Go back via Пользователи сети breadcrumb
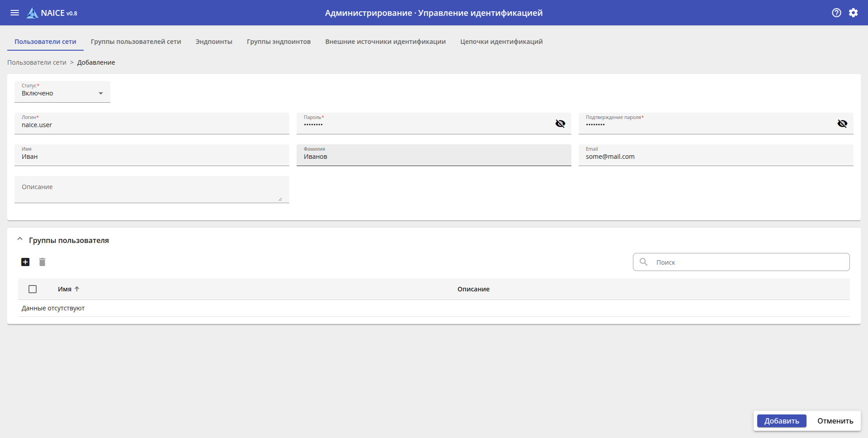Viewport: 868px width, 438px height. coord(37,62)
